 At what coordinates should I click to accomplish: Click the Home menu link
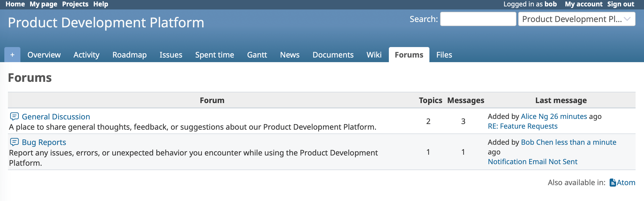pyautogui.click(x=15, y=4)
